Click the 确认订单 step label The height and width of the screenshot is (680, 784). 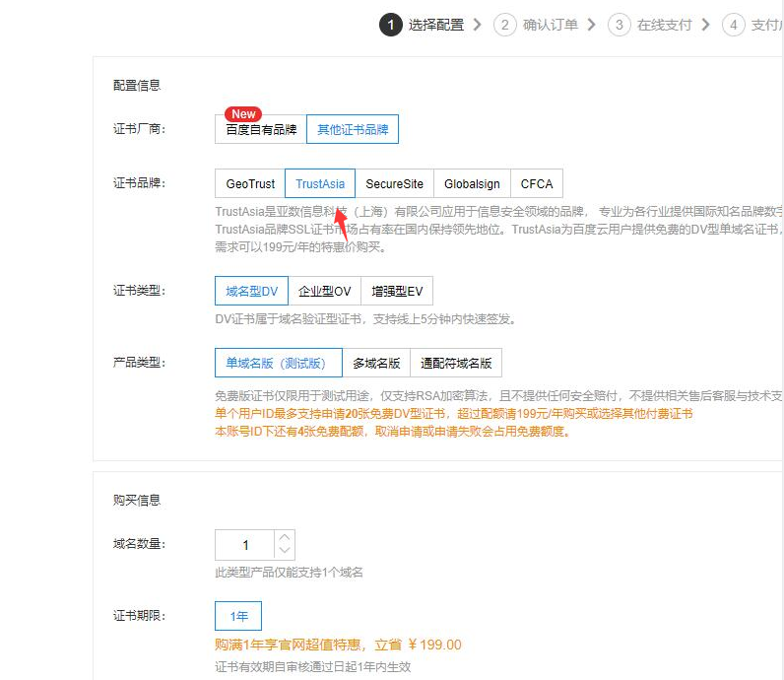coord(550,25)
